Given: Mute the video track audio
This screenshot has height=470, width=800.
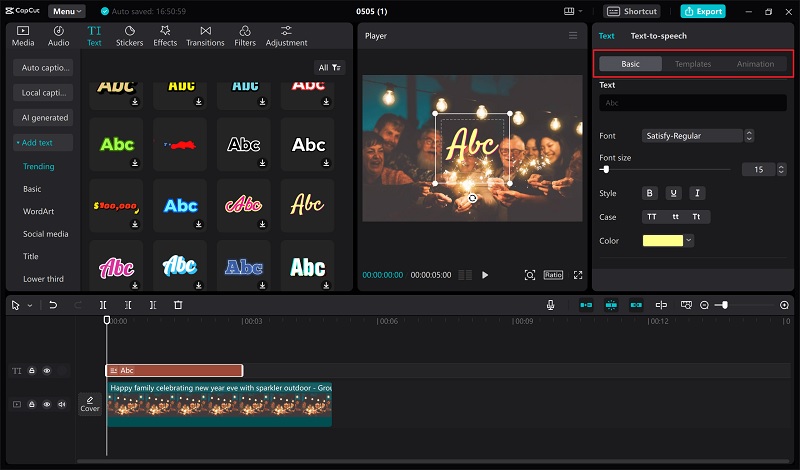Looking at the screenshot, I should 62,404.
